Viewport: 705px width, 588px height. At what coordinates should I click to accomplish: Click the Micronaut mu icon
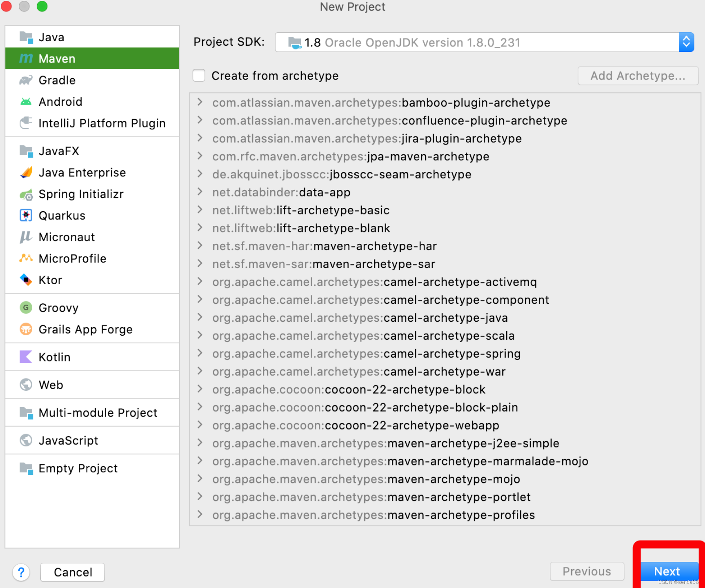click(26, 237)
